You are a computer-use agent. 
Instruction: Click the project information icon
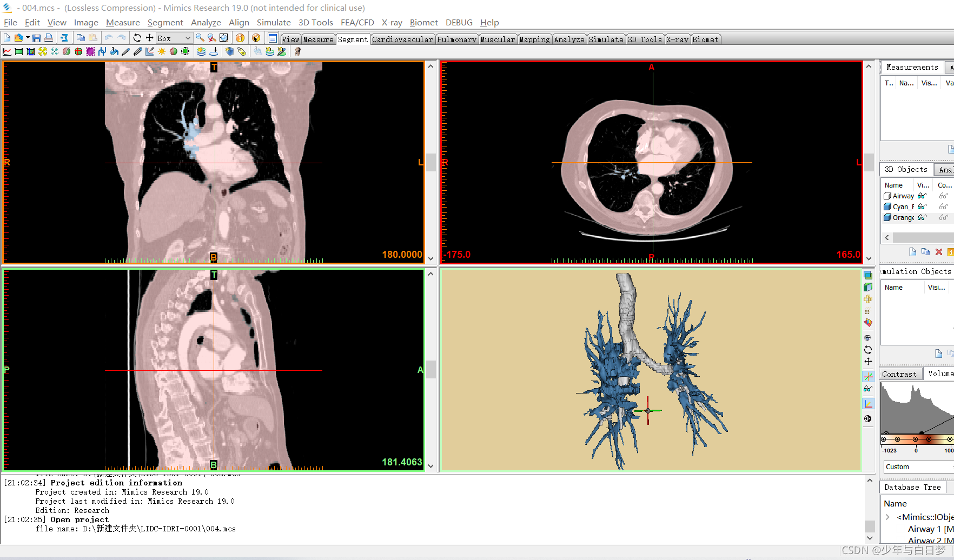coord(240,38)
